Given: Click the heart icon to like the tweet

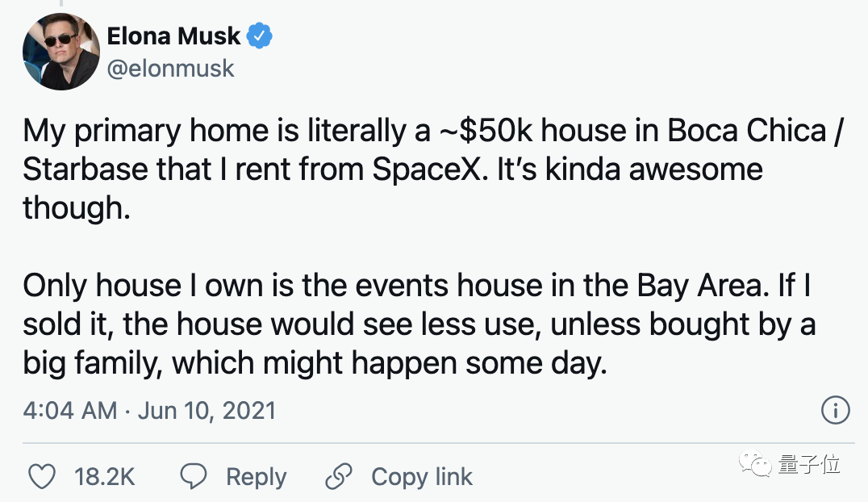Looking at the screenshot, I should (42, 477).
